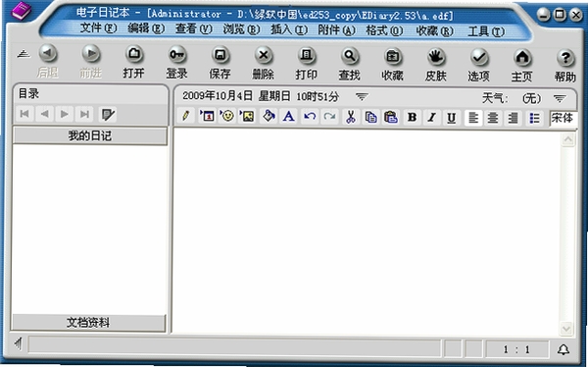Print the diary using 打印

click(x=307, y=56)
